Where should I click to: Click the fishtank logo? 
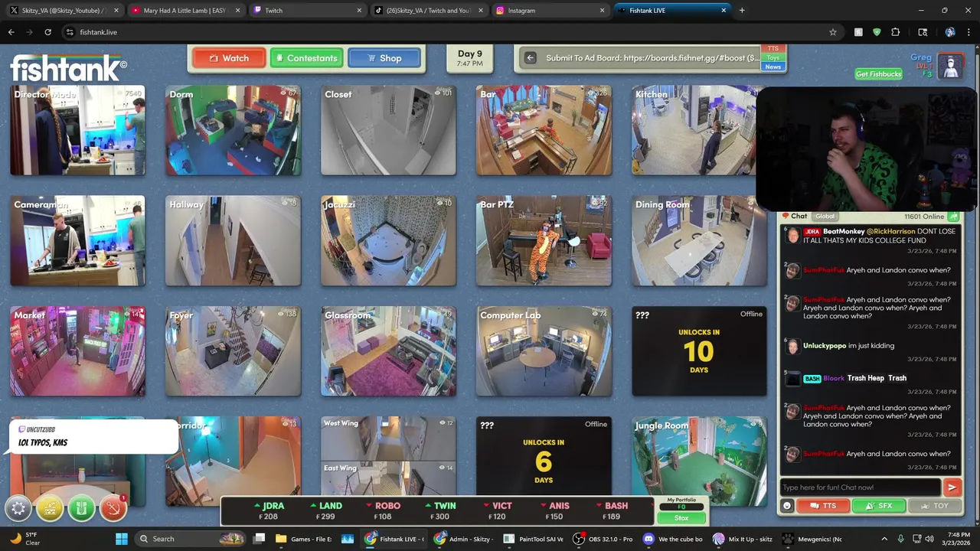pyautogui.click(x=67, y=68)
